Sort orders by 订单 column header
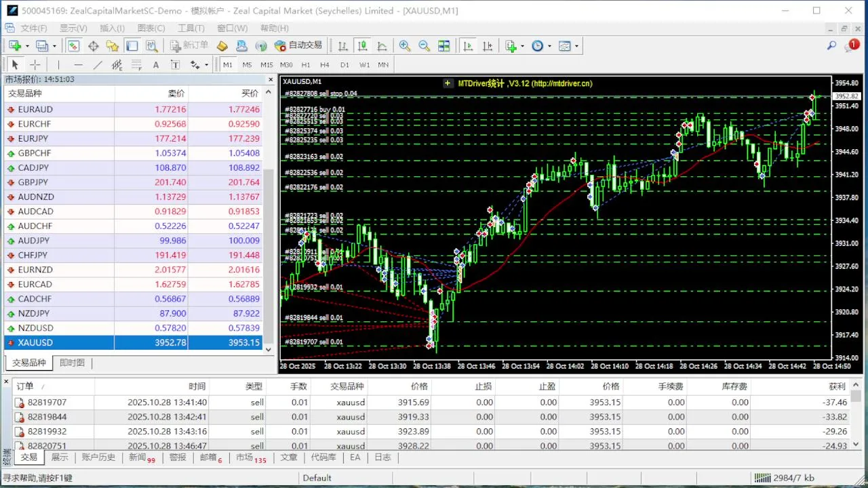Screen dimensions: 868x488 coord(54,386)
